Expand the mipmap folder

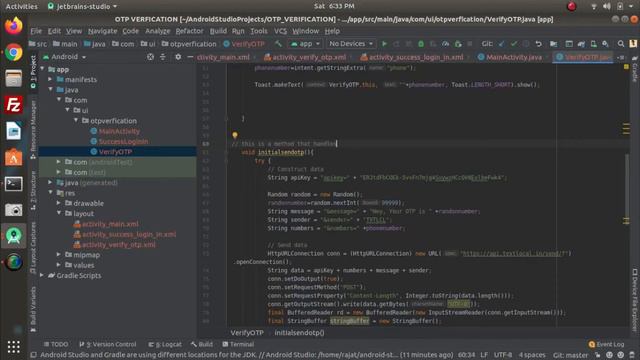click(x=59, y=254)
